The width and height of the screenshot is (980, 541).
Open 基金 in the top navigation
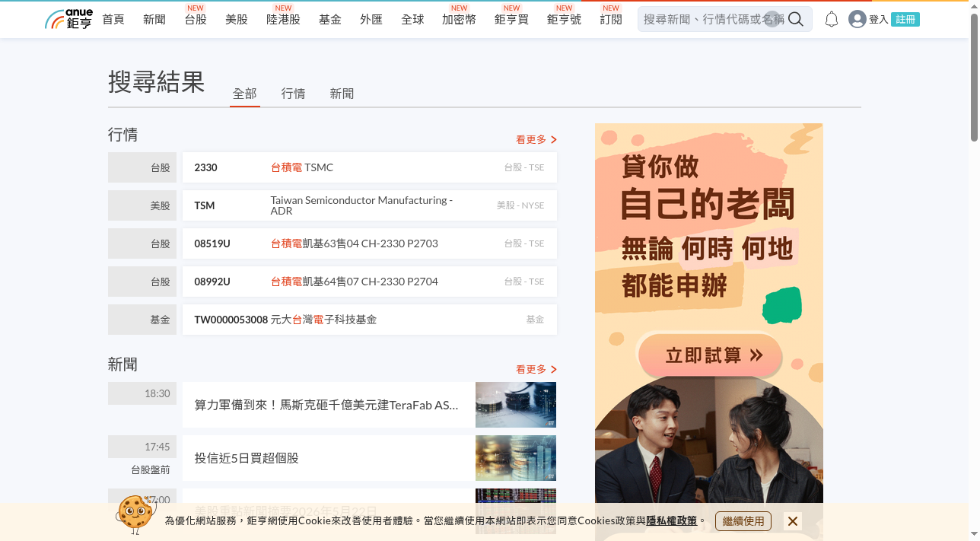click(330, 19)
